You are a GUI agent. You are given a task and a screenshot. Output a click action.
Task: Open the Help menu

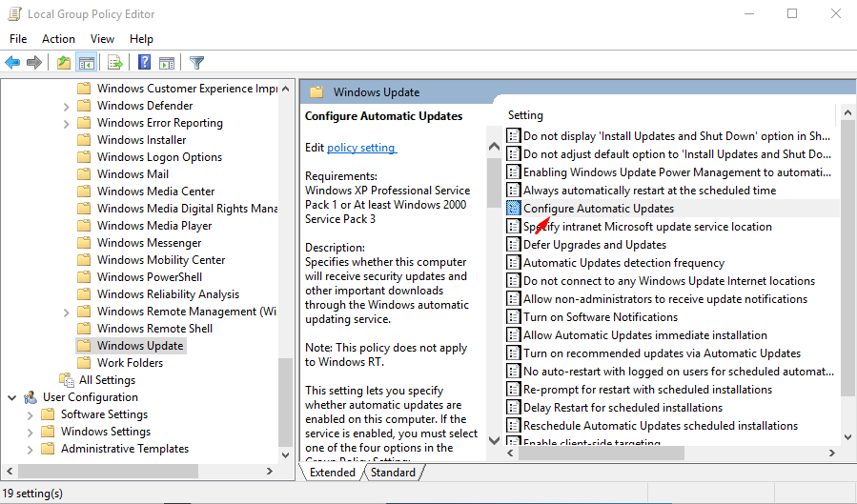pos(141,39)
